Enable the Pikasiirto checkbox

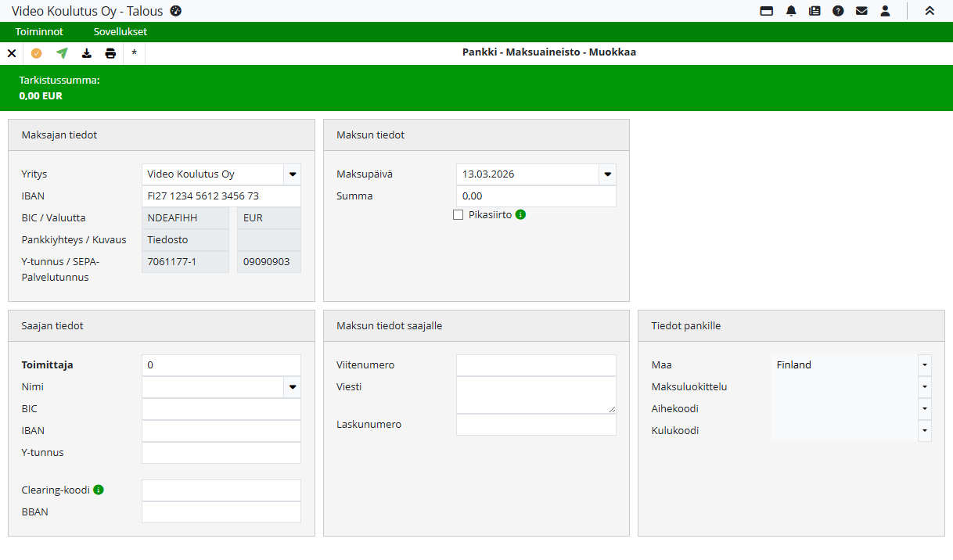pos(459,215)
